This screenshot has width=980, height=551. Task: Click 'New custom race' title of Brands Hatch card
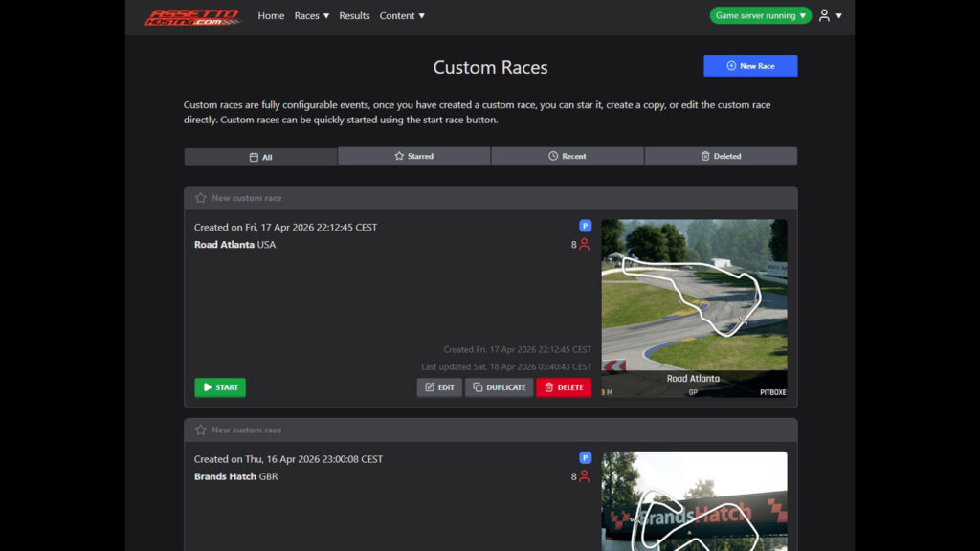[x=246, y=430]
